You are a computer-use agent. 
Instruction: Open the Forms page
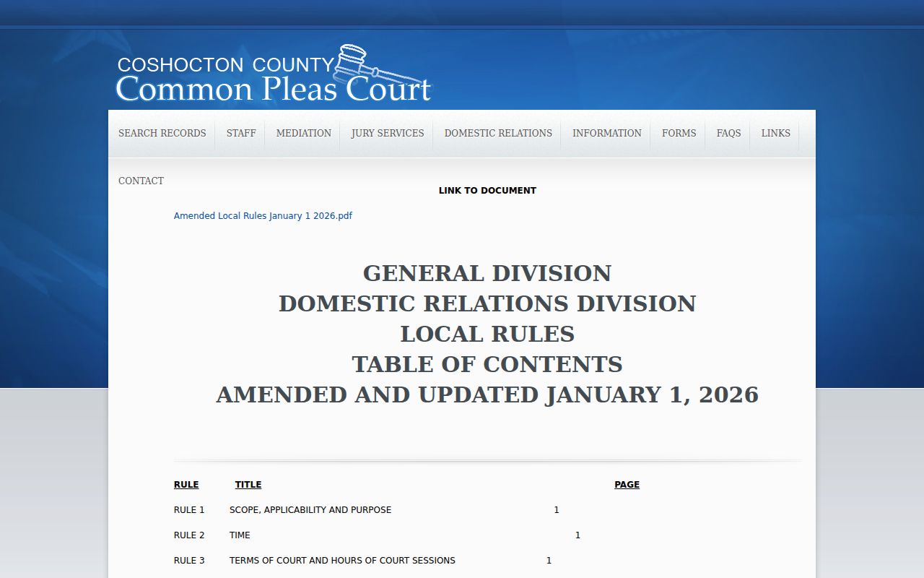coord(679,133)
